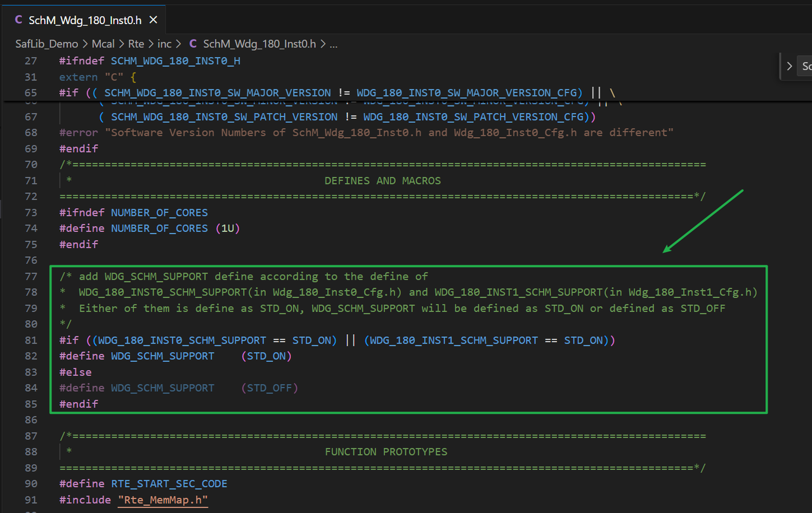Screen dimensions: 812x513
Task: Place cursor on NUMBER_OF_CORES on line 73
Action: pos(160,212)
